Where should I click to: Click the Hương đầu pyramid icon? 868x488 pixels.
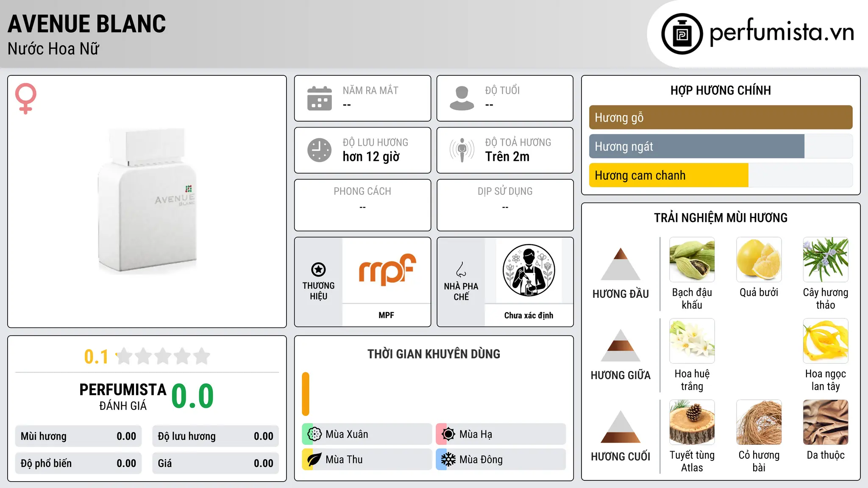pyautogui.click(x=620, y=264)
